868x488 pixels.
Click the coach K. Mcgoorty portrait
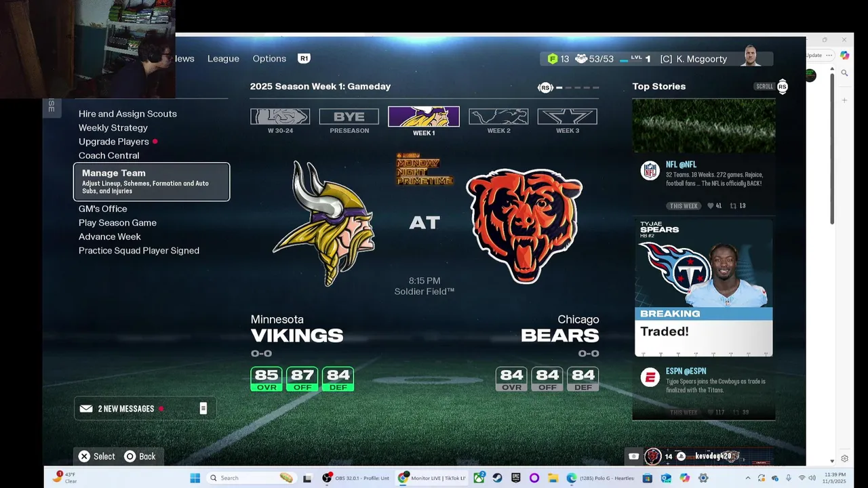[x=751, y=56]
